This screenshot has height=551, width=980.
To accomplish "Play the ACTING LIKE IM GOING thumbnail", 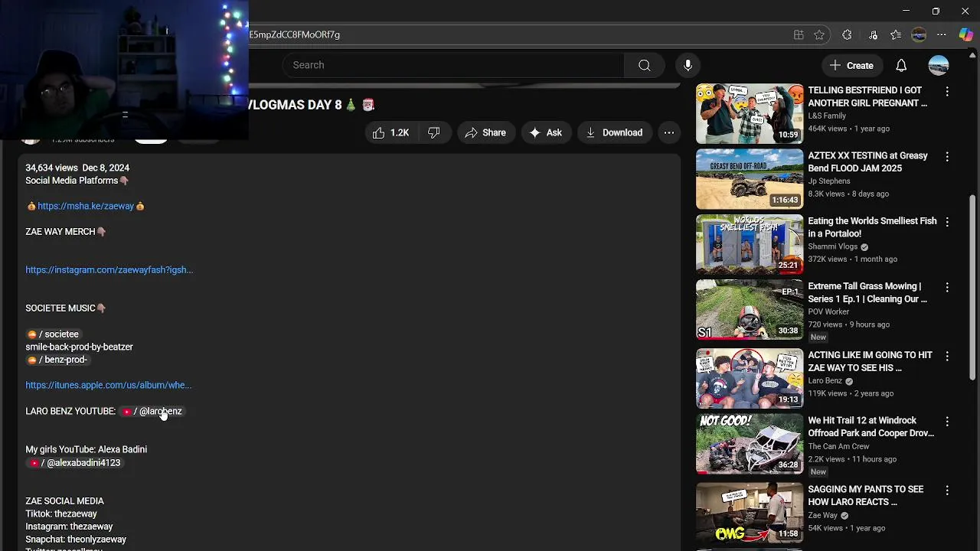I will tap(750, 378).
